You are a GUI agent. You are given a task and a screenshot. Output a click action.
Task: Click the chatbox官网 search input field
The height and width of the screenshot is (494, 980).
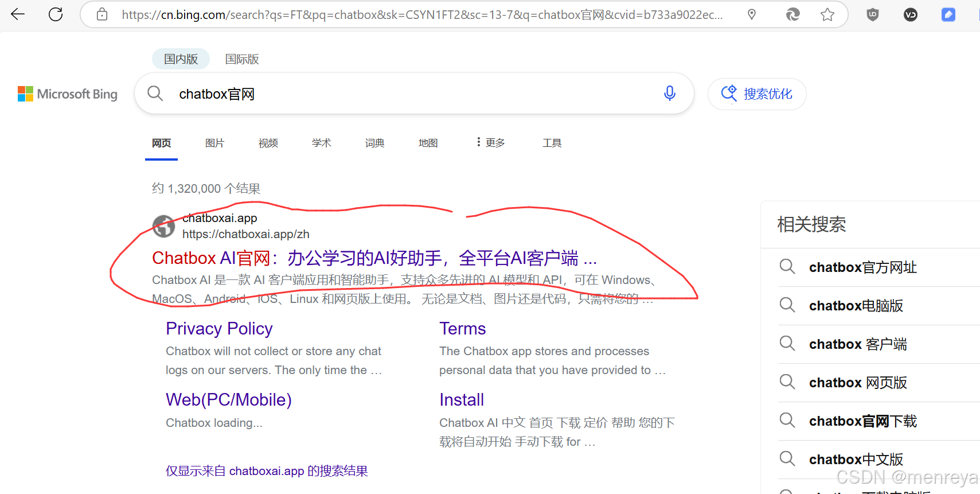pyautogui.click(x=414, y=94)
